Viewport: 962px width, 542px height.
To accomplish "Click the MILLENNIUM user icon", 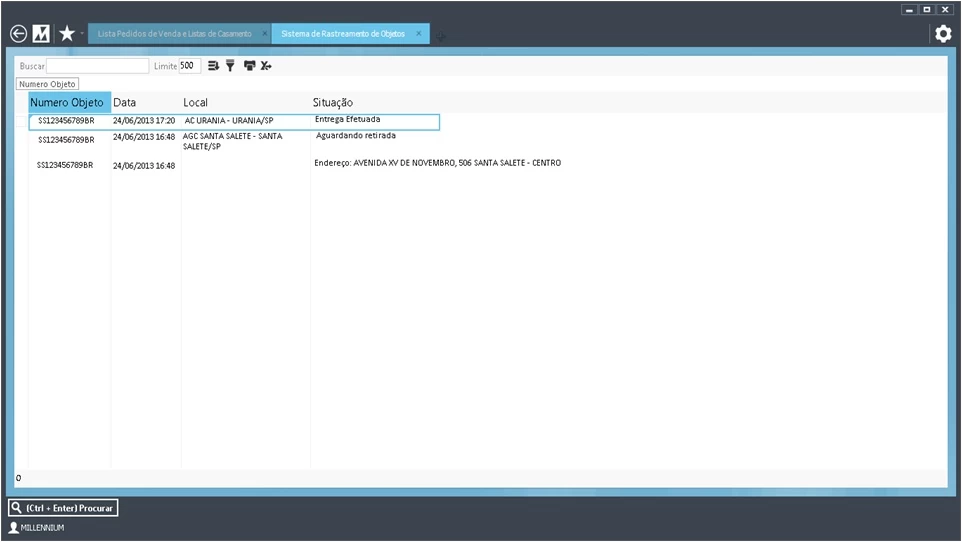I will point(14,527).
